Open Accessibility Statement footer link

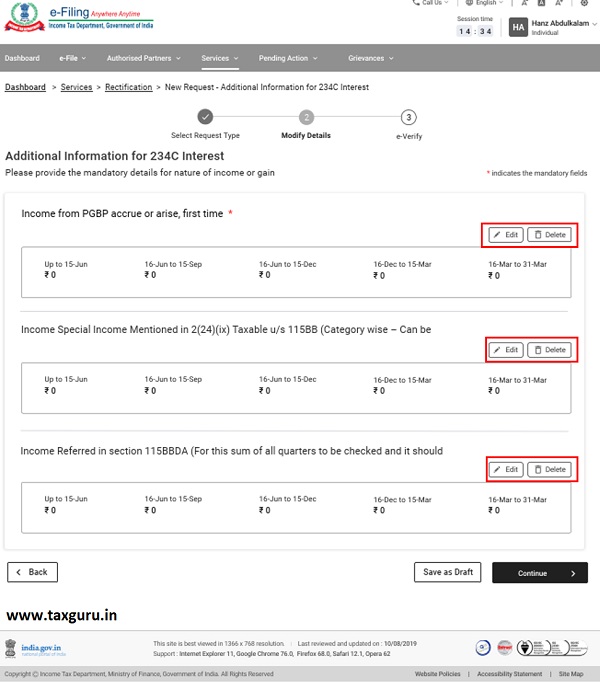[509, 674]
